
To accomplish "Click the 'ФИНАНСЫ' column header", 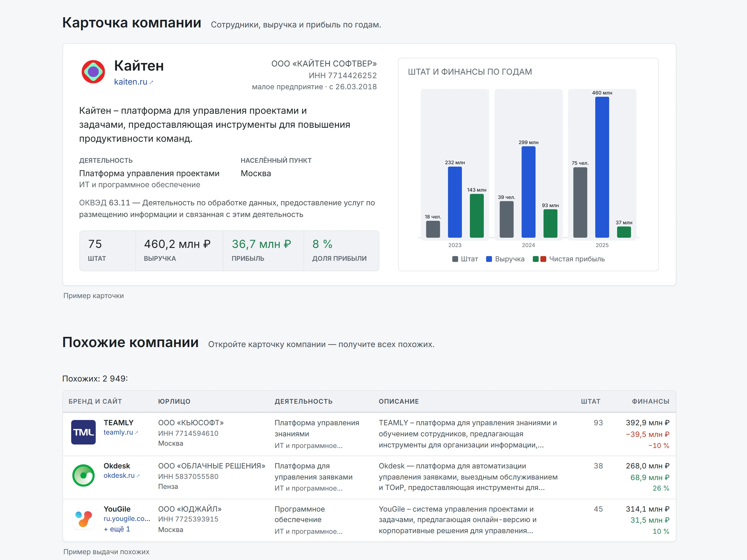I will [x=650, y=401].
